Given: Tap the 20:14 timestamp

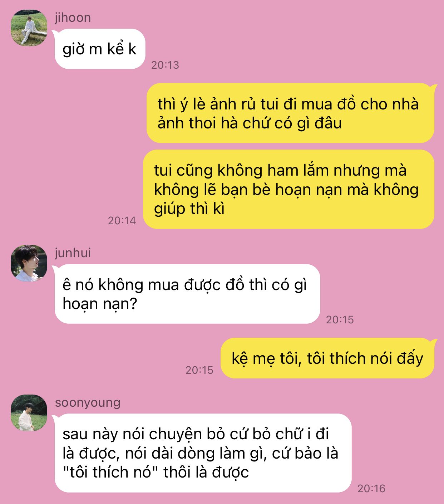Looking at the screenshot, I should [122, 220].
